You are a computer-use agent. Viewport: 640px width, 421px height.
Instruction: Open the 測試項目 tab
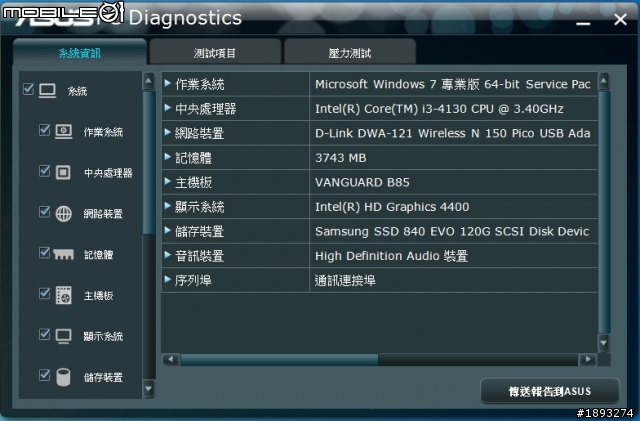click(x=215, y=52)
